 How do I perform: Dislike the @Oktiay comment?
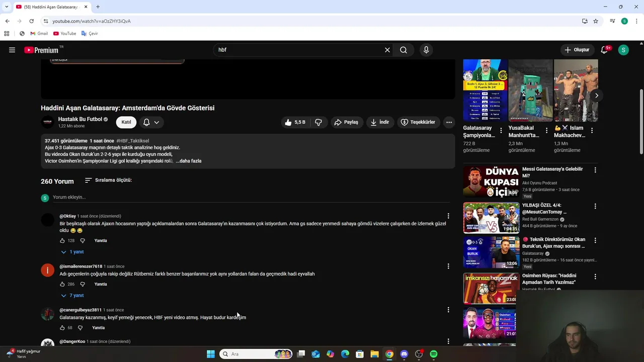click(x=83, y=241)
